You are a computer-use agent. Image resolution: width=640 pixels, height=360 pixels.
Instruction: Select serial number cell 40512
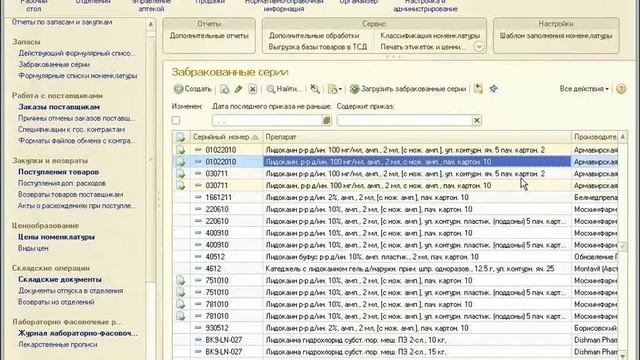pos(227,257)
